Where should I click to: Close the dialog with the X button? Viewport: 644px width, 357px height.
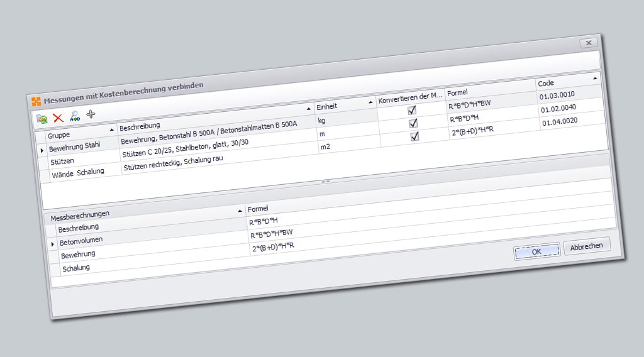[x=588, y=43]
